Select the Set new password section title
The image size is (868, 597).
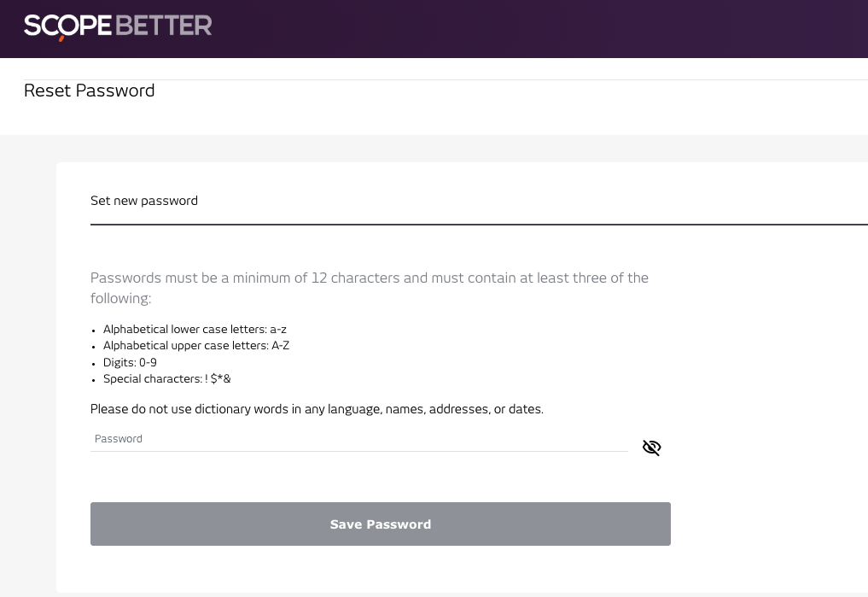[144, 201]
